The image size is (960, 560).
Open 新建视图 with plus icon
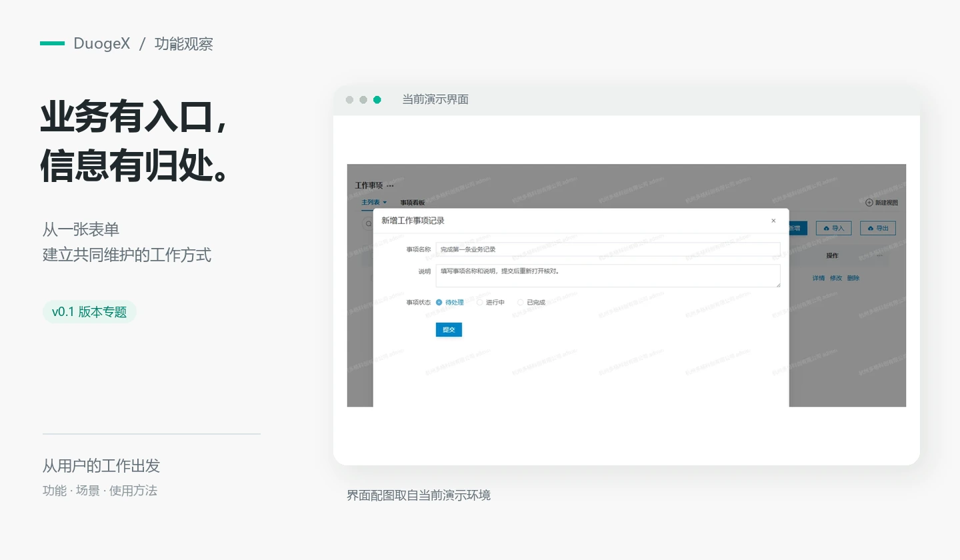pos(881,203)
